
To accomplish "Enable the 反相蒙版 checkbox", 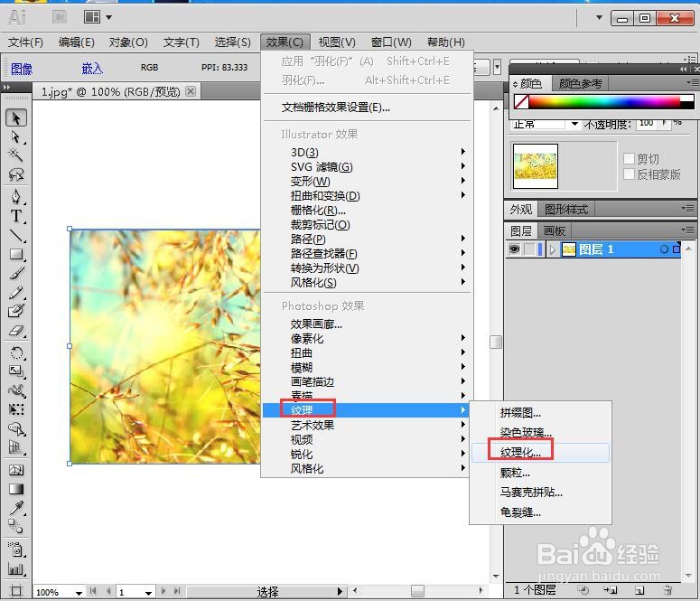I will coord(629,174).
